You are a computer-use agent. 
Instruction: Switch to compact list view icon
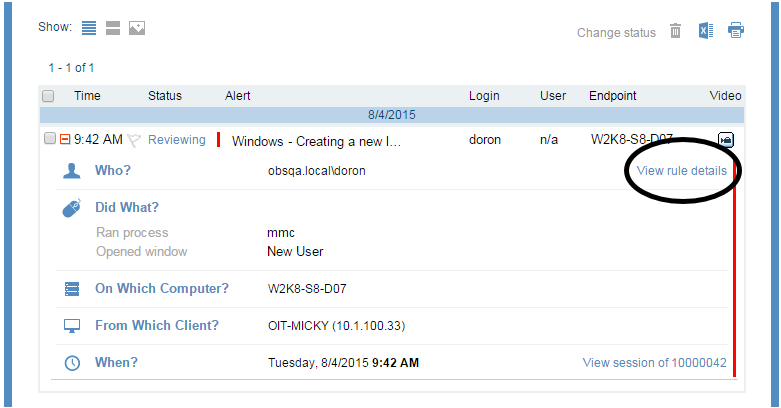click(89, 28)
